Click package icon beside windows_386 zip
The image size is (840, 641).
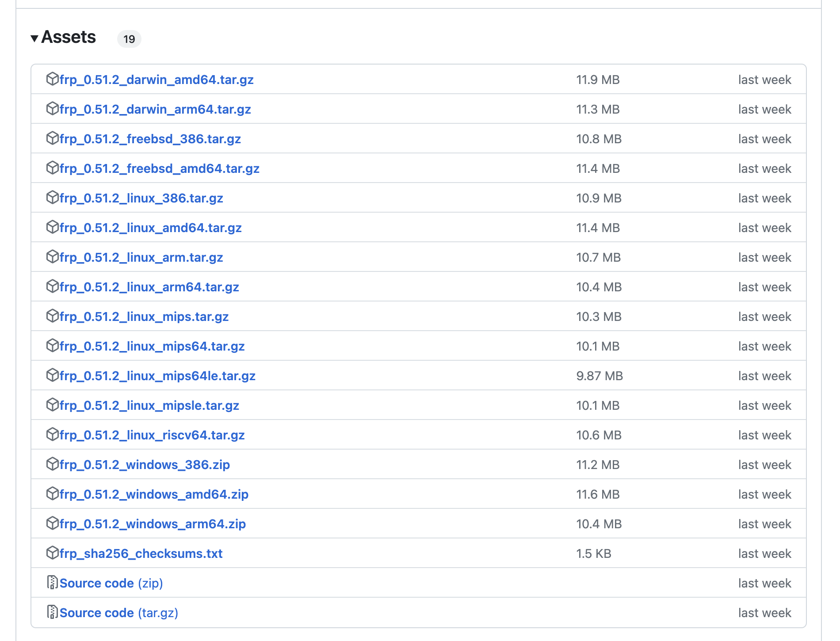click(53, 464)
